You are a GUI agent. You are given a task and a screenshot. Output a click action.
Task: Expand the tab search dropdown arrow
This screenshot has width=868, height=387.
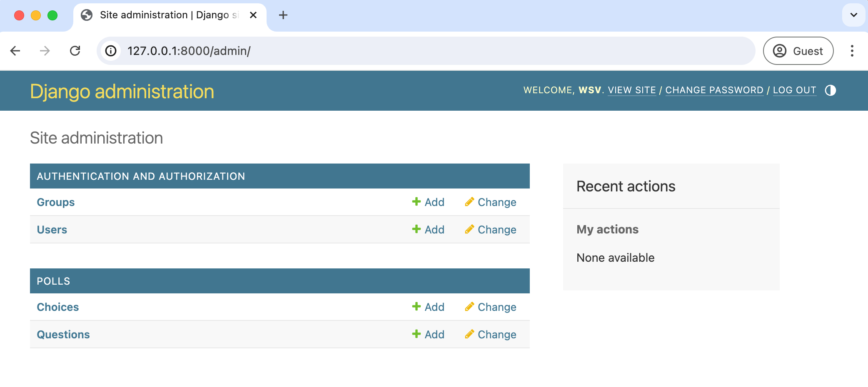[853, 15]
